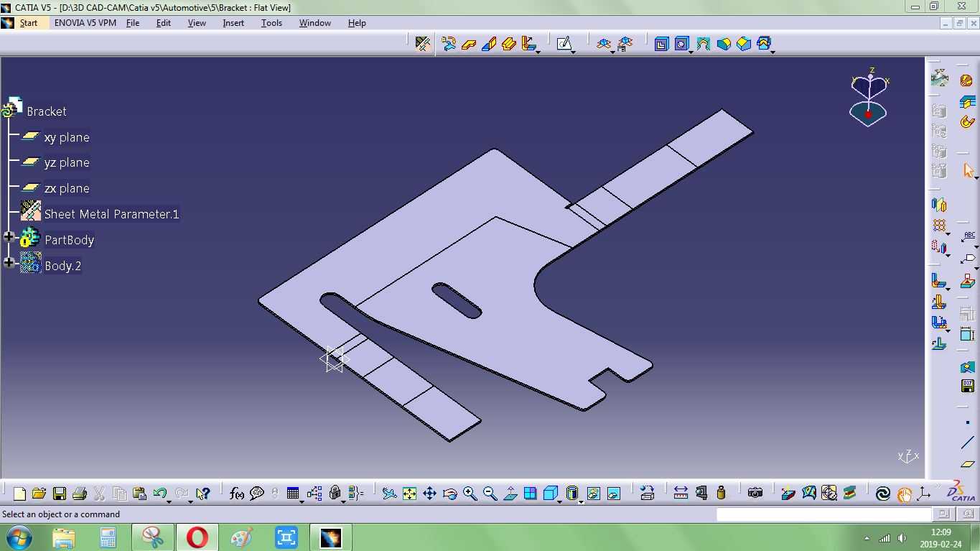The image size is (980, 551).
Task: Click the Zoom Out magnifier
Action: tap(490, 494)
